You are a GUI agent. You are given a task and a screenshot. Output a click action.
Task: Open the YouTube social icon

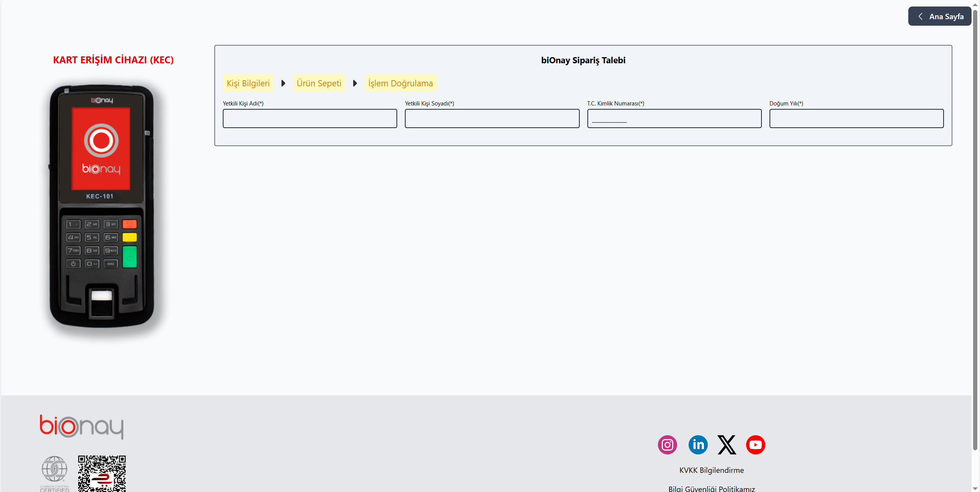[755, 445]
